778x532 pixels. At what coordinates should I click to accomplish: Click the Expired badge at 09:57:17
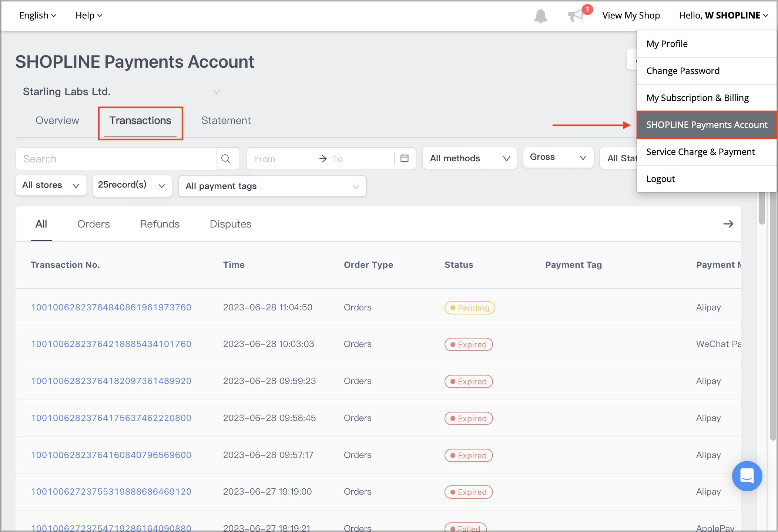tap(469, 455)
